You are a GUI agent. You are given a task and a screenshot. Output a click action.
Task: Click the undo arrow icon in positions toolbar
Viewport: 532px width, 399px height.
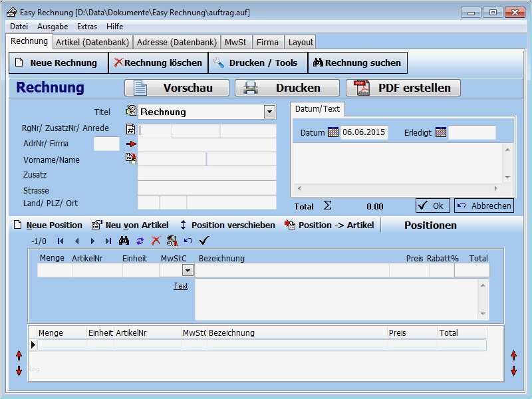[x=188, y=241]
